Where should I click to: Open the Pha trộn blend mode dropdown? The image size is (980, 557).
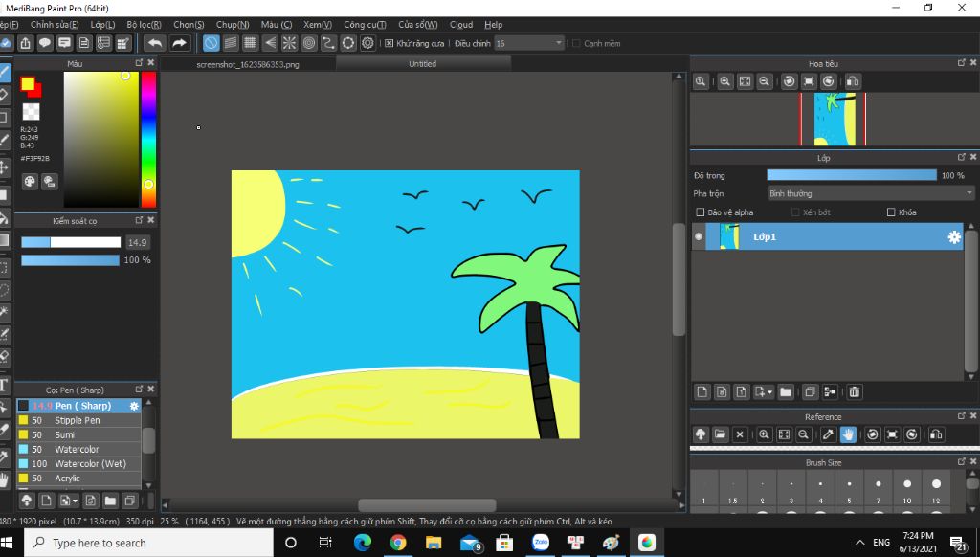click(871, 193)
